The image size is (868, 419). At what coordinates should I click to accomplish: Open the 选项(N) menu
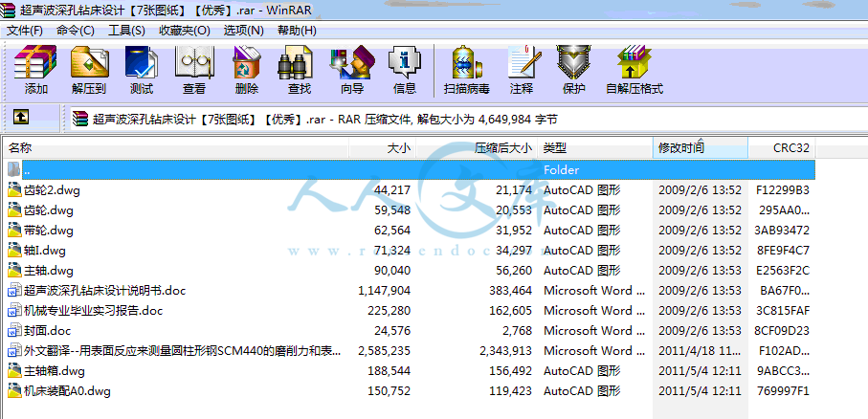coord(244,30)
